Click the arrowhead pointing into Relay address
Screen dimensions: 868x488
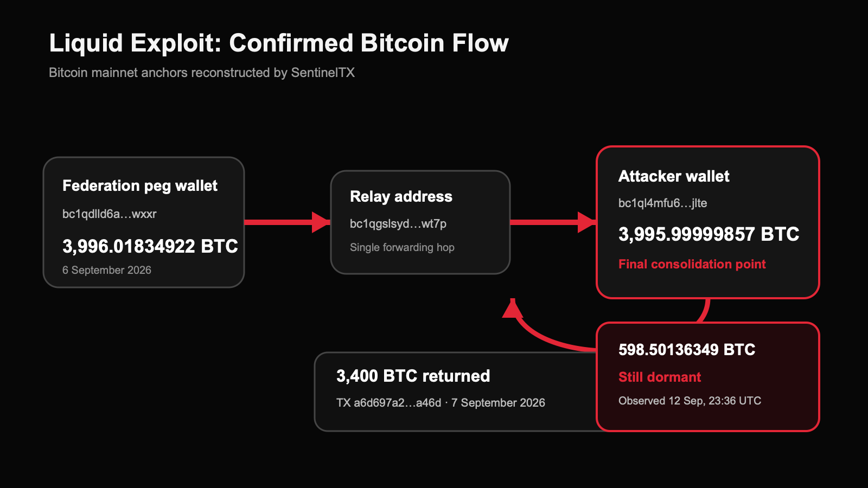pos(321,222)
